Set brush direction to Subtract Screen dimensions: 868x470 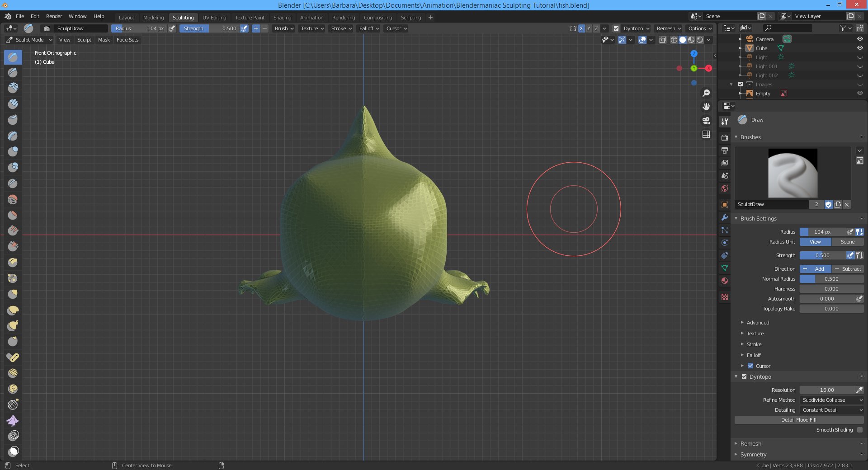point(848,269)
